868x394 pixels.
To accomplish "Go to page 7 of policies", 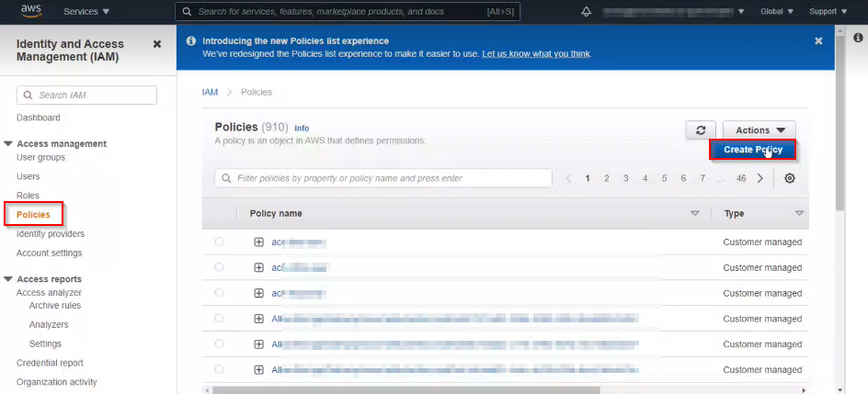I will (x=702, y=178).
